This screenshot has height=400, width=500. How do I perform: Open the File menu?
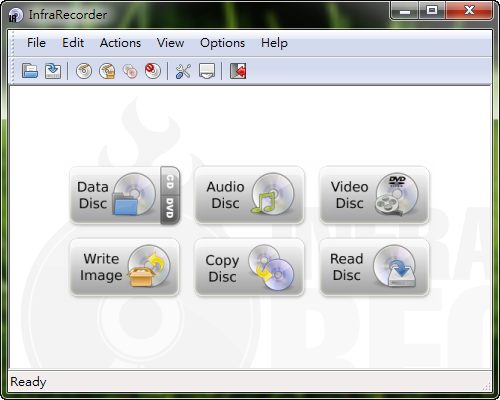coord(36,43)
